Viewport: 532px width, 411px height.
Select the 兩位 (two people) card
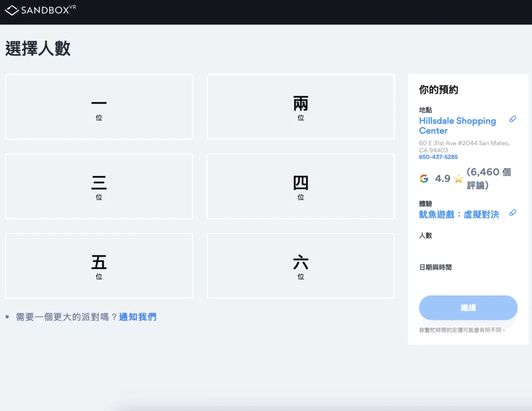(x=301, y=107)
